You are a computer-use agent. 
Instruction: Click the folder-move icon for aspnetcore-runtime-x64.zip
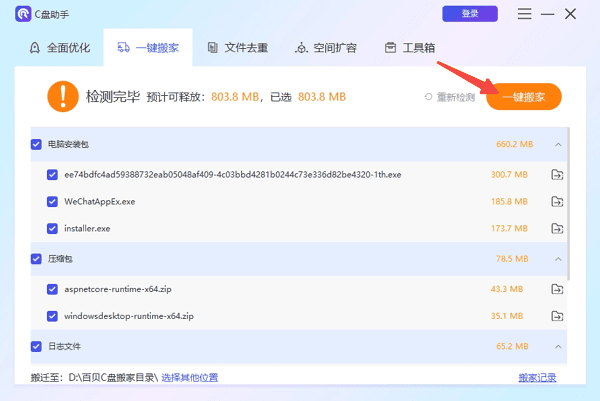(x=557, y=289)
